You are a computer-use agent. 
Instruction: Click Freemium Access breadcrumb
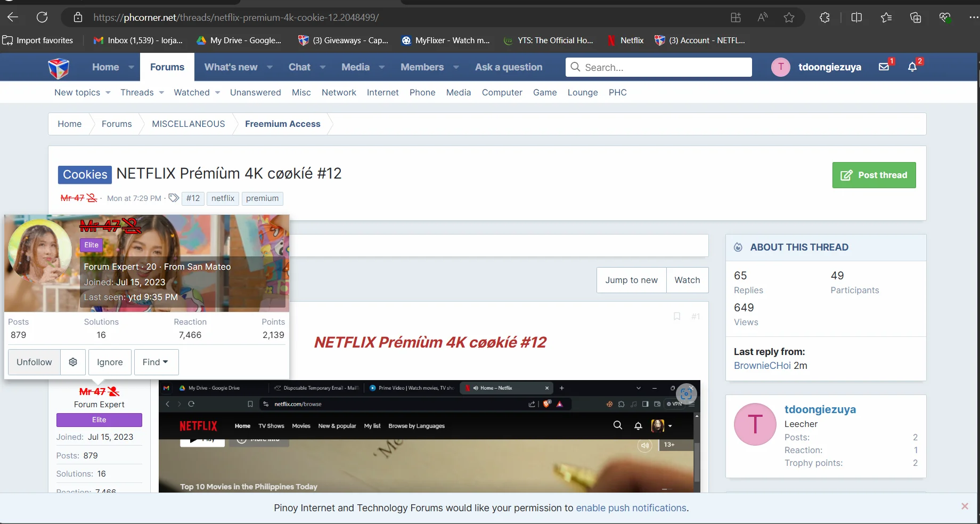(x=283, y=124)
